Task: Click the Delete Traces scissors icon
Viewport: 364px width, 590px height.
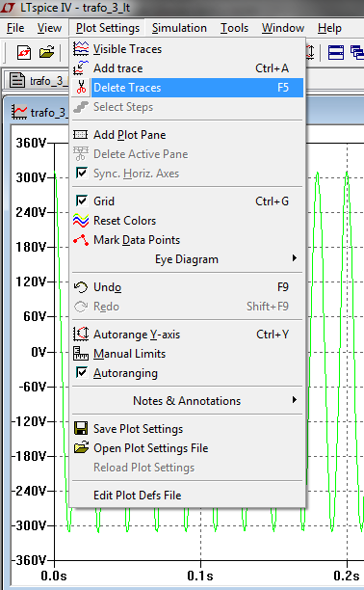Action: (x=81, y=88)
